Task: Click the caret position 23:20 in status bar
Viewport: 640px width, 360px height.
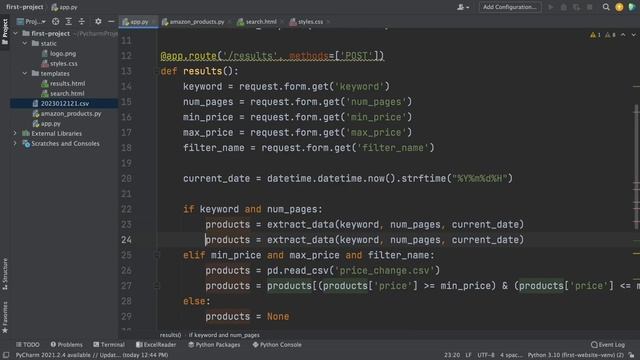Action: pos(452,356)
